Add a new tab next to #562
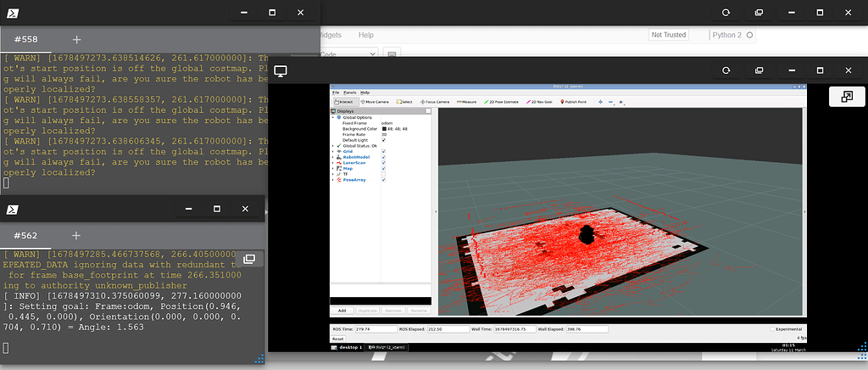The image size is (868, 370). tap(76, 235)
